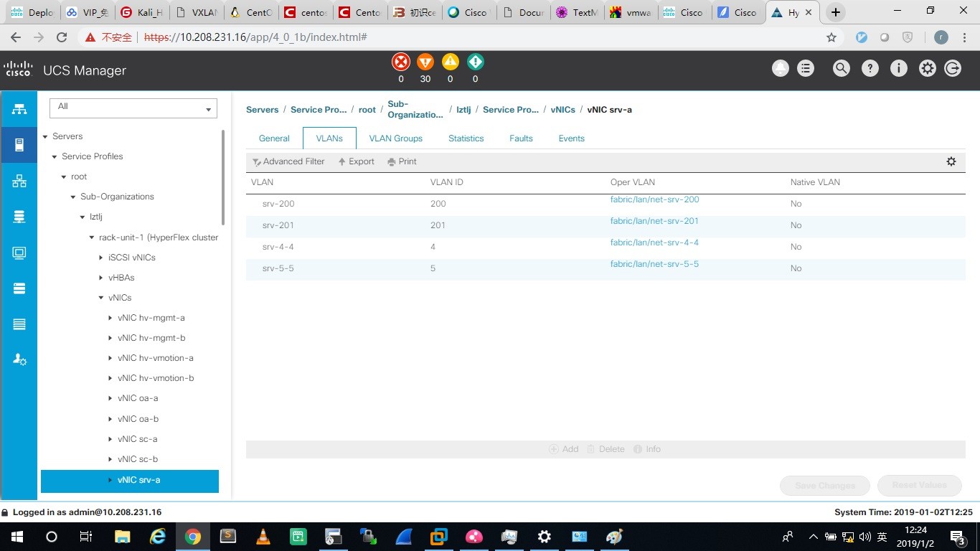The height and width of the screenshot is (551, 980).
Task: Select vNIC oa-b in tree
Action: coord(138,419)
